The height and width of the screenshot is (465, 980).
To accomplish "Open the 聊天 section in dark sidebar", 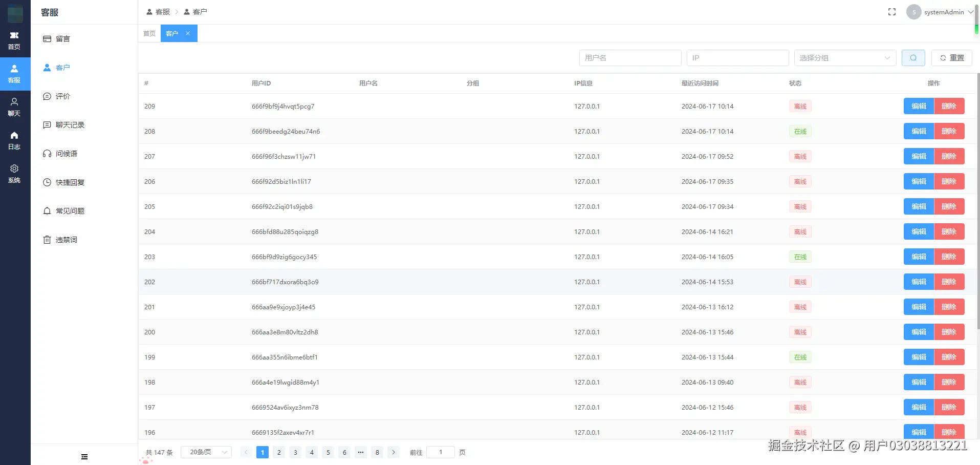I will [x=14, y=107].
